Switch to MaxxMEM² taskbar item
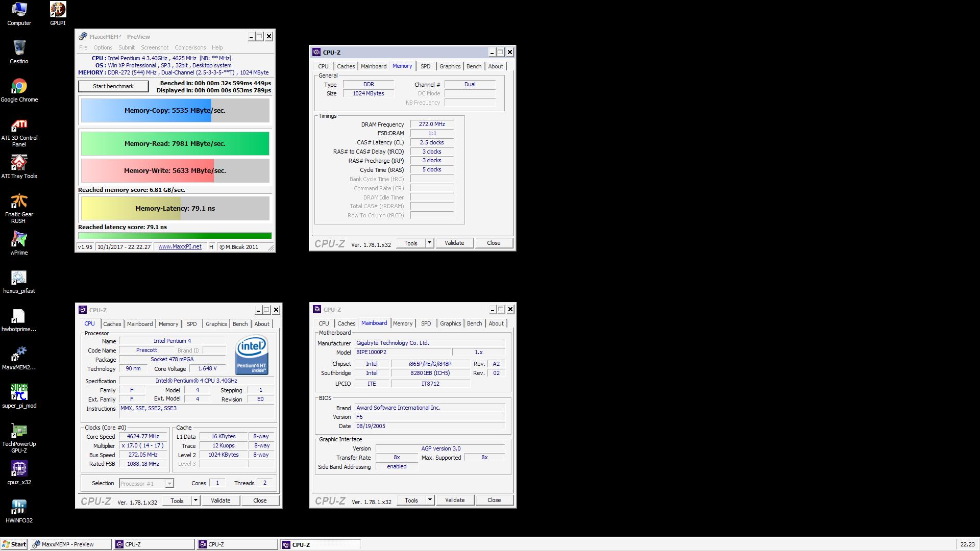The image size is (980, 551). pos(70,544)
